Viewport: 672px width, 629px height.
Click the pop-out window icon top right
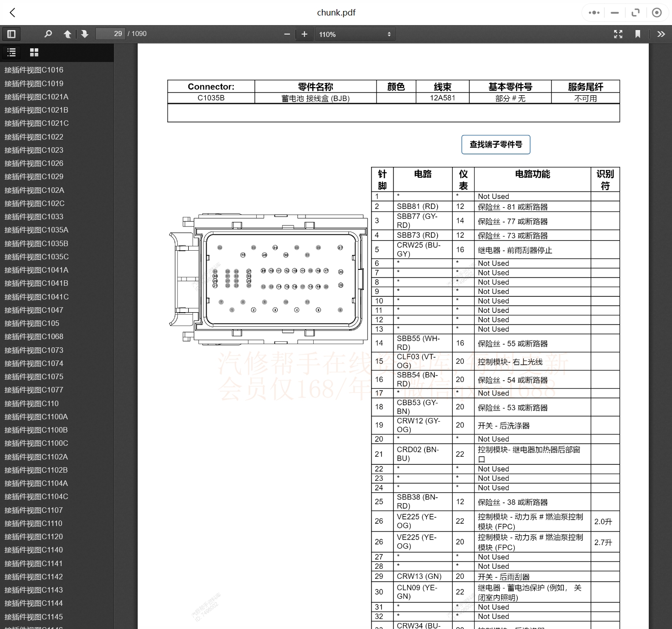coord(636,12)
